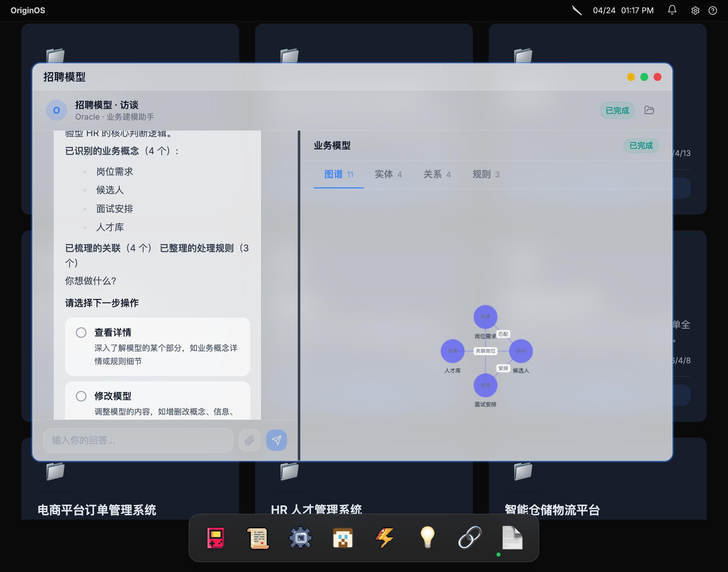Open help question mark icon
The image size is (728, 572).
click(x=713, y=10)
